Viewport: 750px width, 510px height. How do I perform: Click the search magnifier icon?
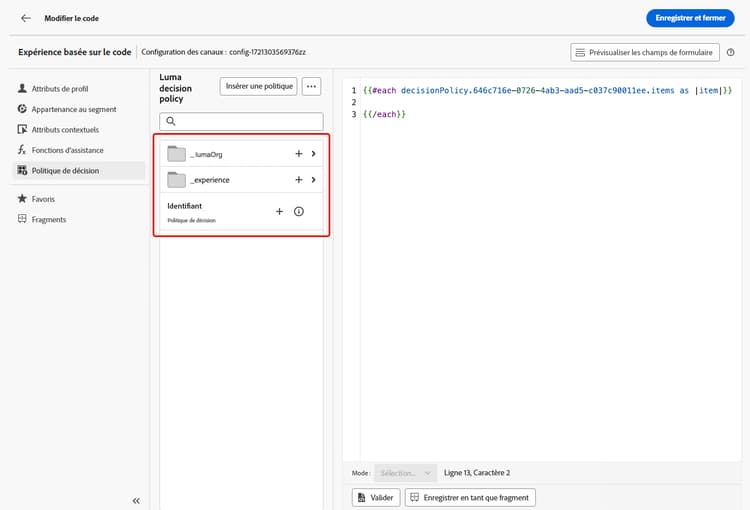pyautogui.click(x=171, y=122)
